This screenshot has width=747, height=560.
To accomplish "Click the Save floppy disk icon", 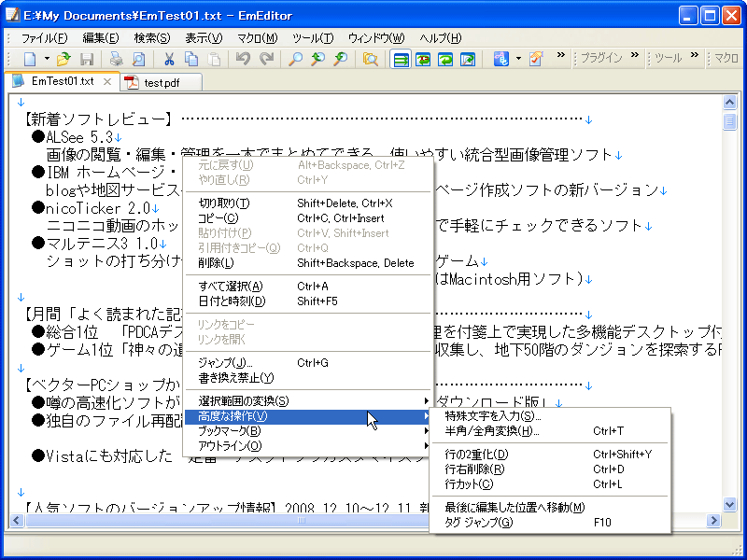I will (86, 59).
